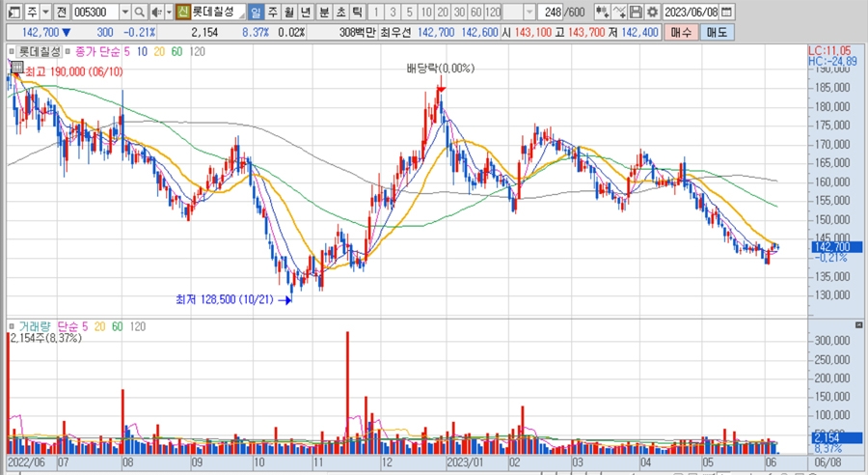Open dropdown arrow next to speaker icon
This screenshot has height=475, width=868.
tap(168, 12)
